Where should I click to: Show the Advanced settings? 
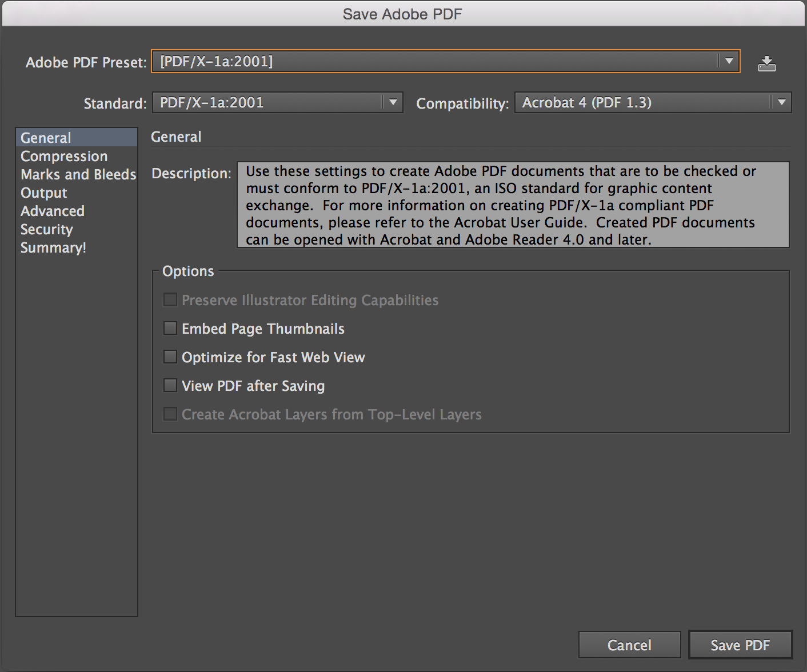tap(77, 211)
